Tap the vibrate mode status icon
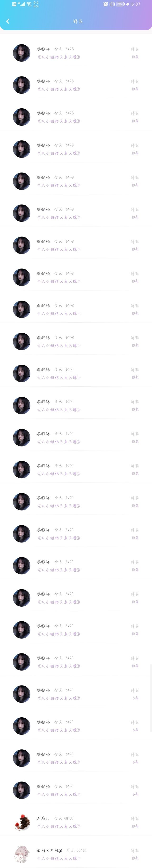The height and width of the screenshot is (868, 152). click(112, 4)
